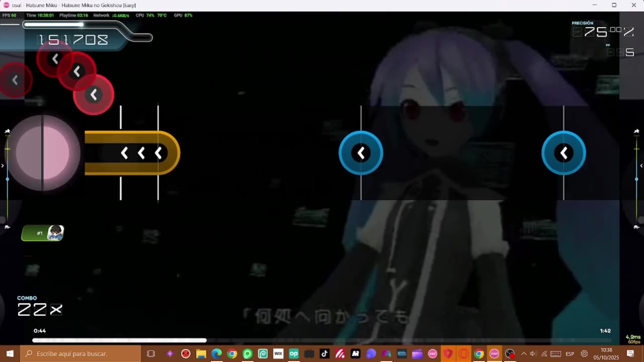
Task: Open the Windows notification center
Action: [x=630, y=353]
